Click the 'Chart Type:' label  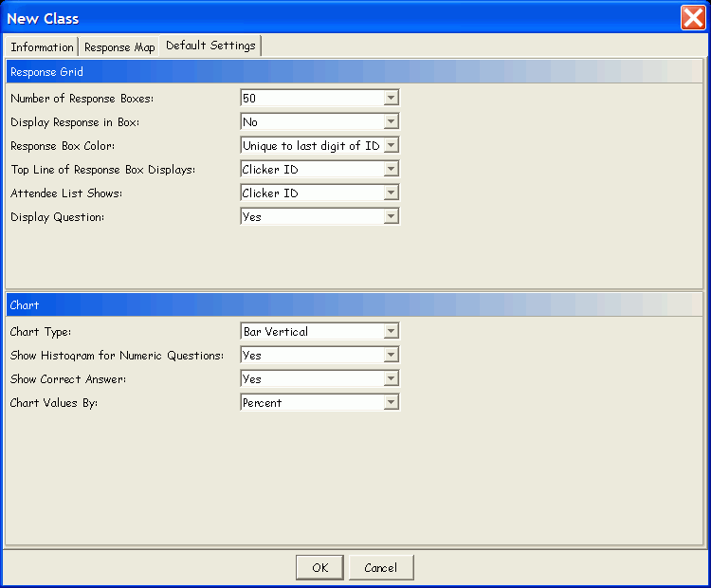click(x=41, y=332)
